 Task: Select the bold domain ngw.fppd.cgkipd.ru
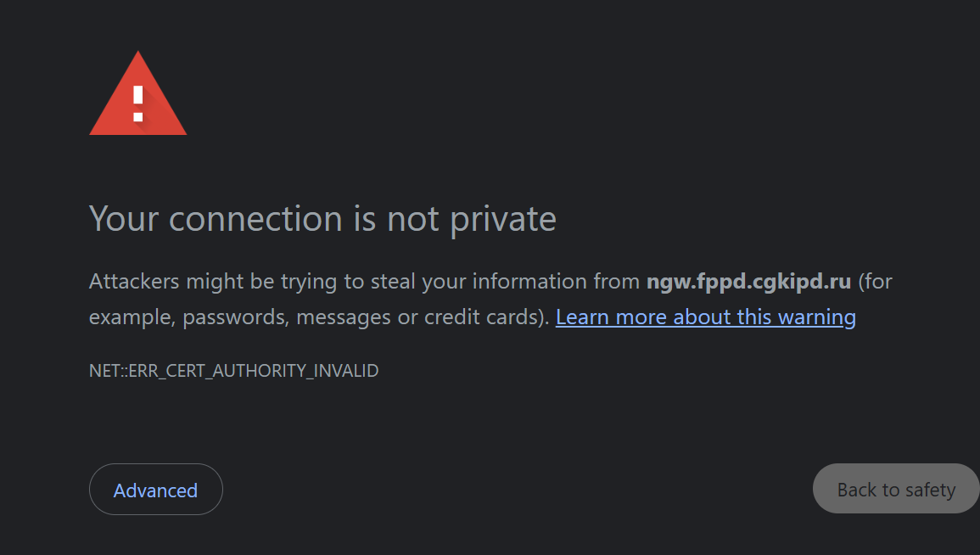[748, 281]
